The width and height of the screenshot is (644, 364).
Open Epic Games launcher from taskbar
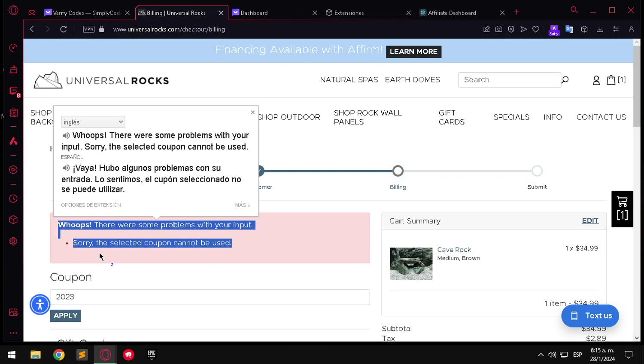[152, 355]
